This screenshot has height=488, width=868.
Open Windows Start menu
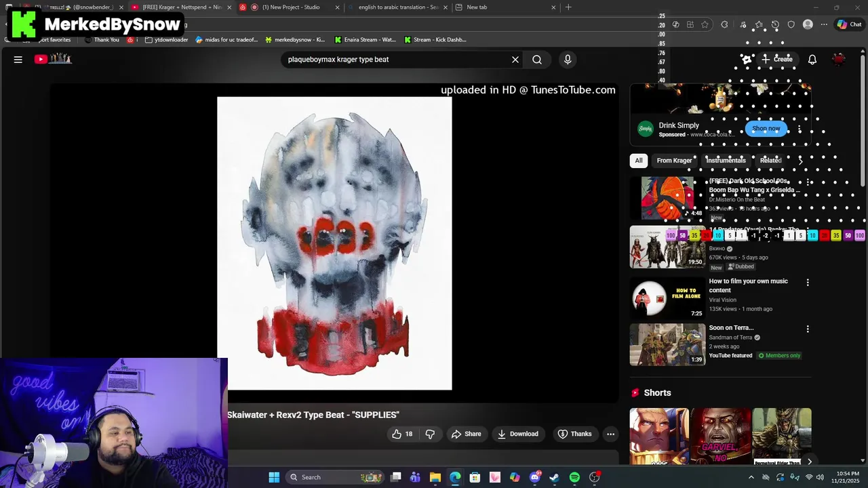pos(274,477)
